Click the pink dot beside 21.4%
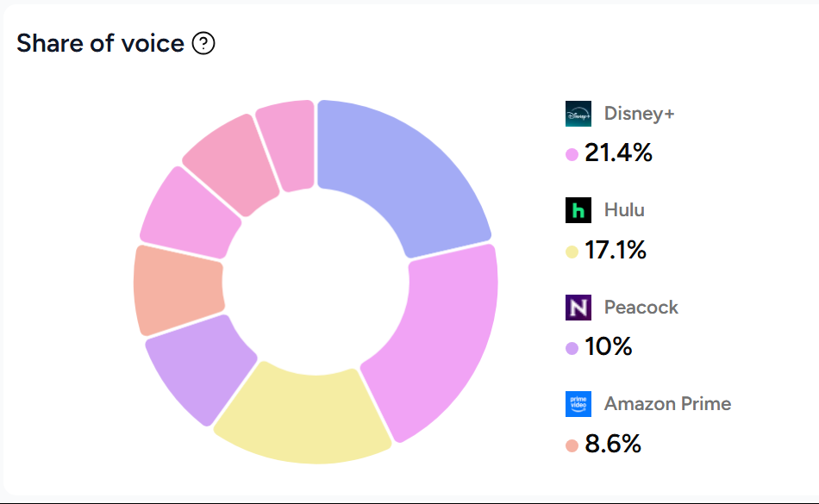 coord(572,155)
